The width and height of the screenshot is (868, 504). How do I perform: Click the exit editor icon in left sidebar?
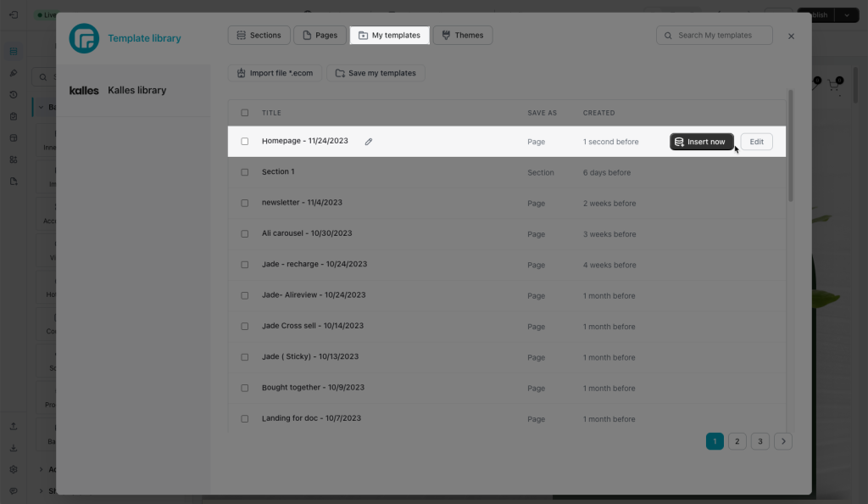[14, 15]
